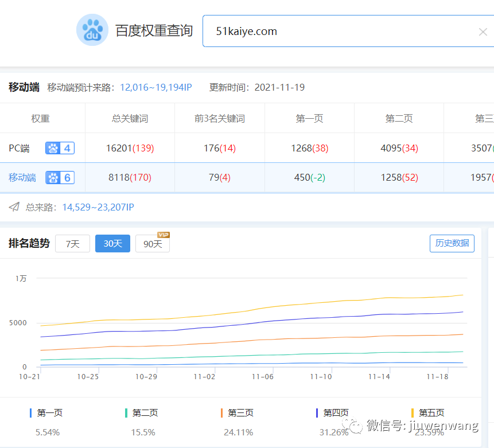The height and width of the screenshot is (448, 494).
Task: Select the 30天 trend tab
Action: 113,244
